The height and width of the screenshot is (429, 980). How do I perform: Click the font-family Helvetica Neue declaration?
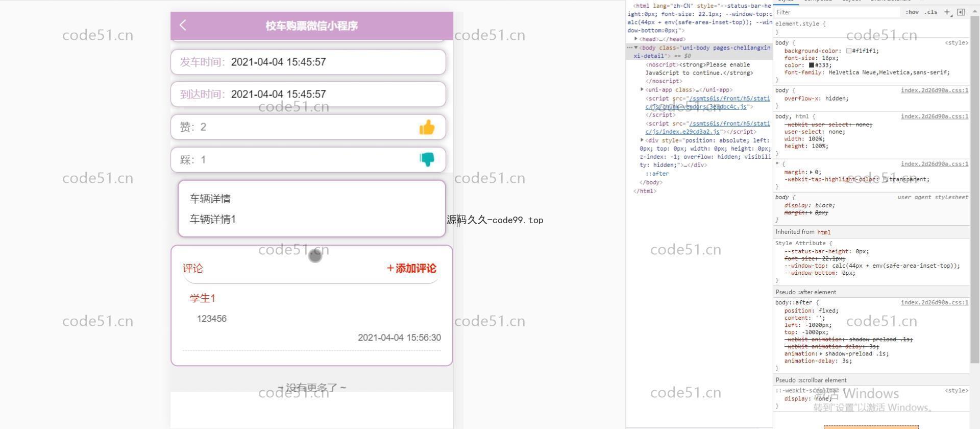[867, 73]
